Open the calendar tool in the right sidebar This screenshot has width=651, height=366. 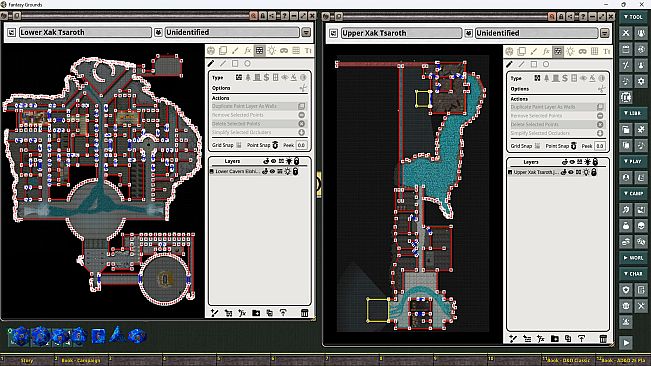pyautogui.click(x=626, y=49)
